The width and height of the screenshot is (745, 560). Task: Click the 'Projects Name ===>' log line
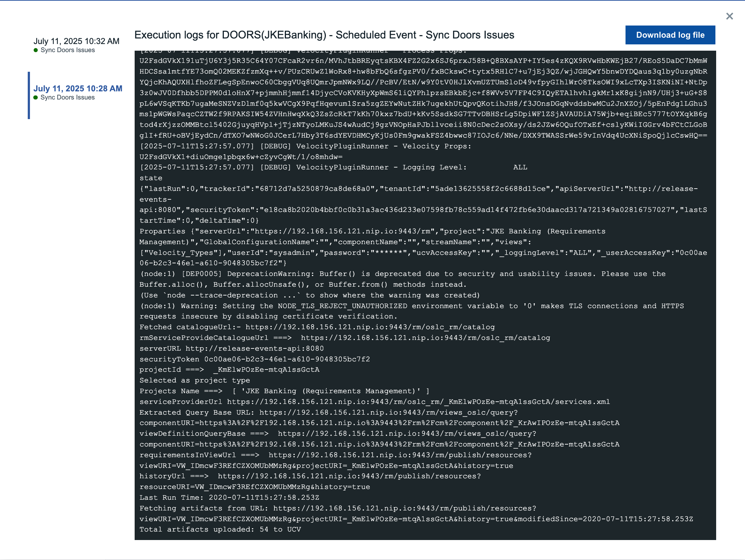tap(284, 391)
